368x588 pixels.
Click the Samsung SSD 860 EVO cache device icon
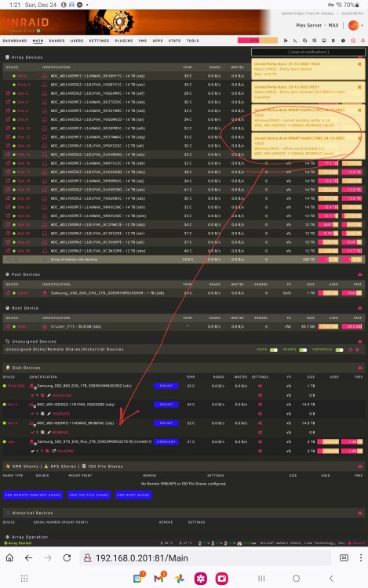click(x=45, y=293)
